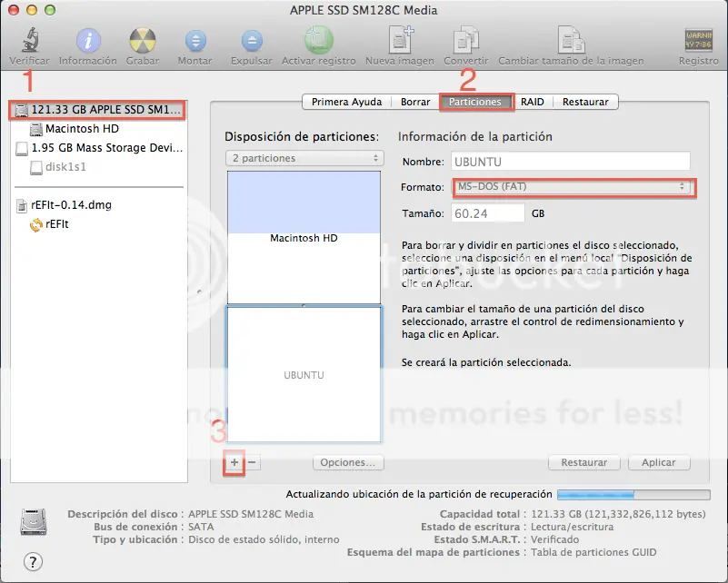Image resolution: width=728 pixels, height=583 pixels.
Task: Open the 2 particiones layout dropdown
Action: tap(304, 158)
